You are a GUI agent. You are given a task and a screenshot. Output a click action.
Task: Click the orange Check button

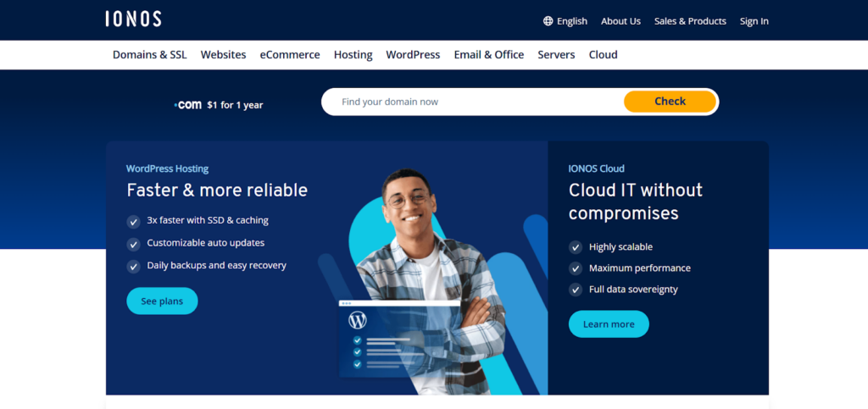click(670, 102)
